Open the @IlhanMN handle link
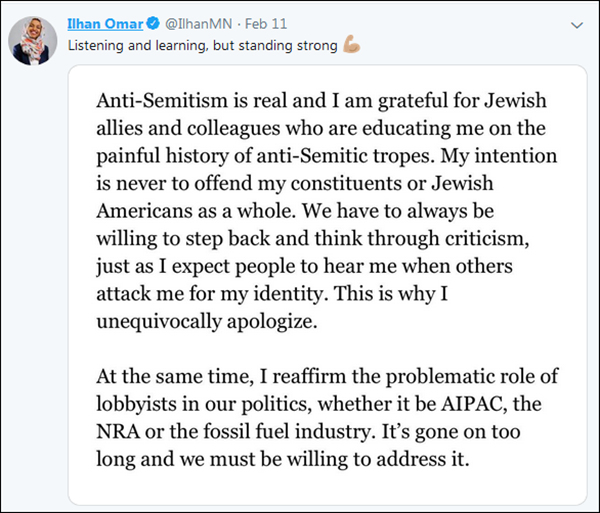This screenshot has height=513, width=600. [x=199, y=23]
